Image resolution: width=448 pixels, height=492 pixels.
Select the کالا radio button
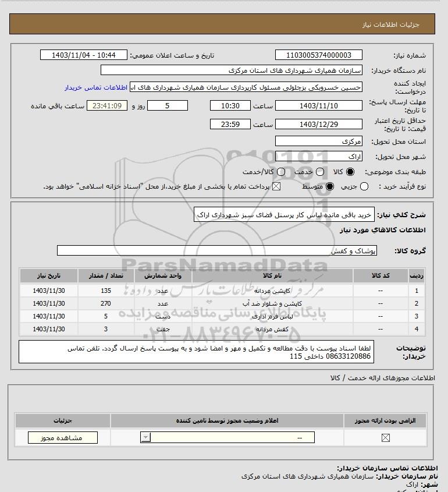click(x=350, y=172)
